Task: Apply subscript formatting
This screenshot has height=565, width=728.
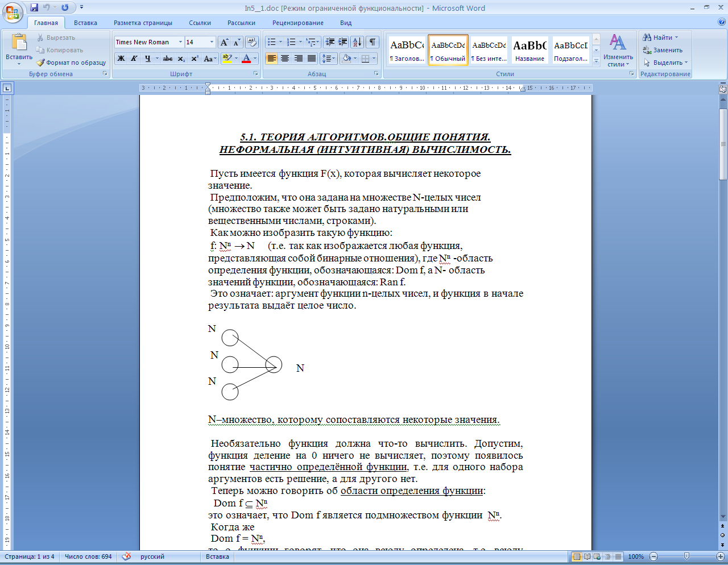Action: click(x=181, y=59)
